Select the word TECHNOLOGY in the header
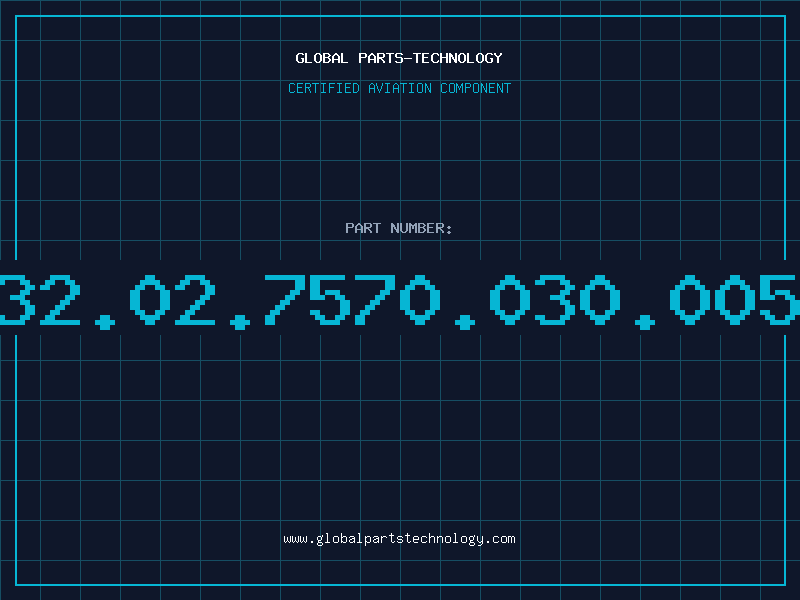Image resolution: width=800 pixels, height=600 pixels. pos(458,58)
